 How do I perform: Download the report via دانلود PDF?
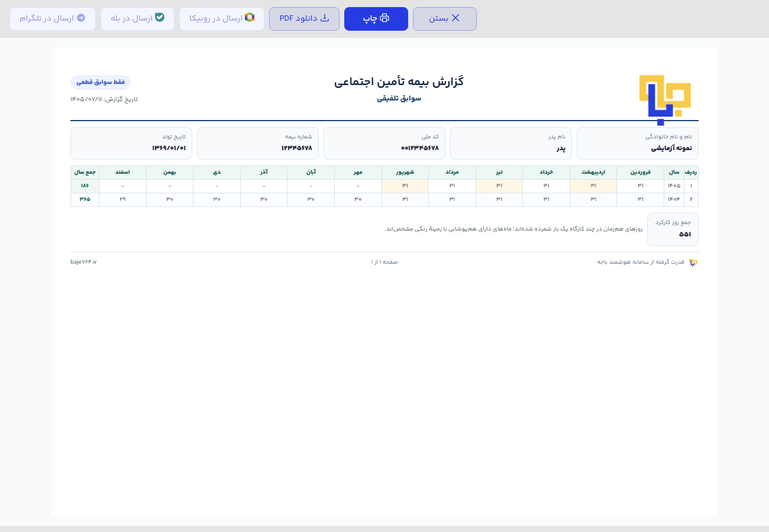click(x=304, y=19)
